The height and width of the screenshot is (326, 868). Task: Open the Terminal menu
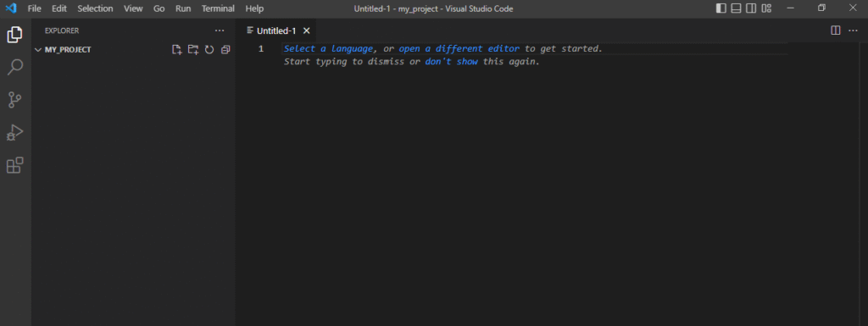coord(218,8)
